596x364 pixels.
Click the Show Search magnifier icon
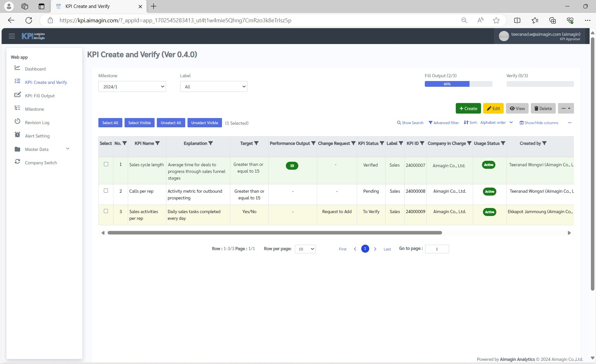(x=399, y=123)
